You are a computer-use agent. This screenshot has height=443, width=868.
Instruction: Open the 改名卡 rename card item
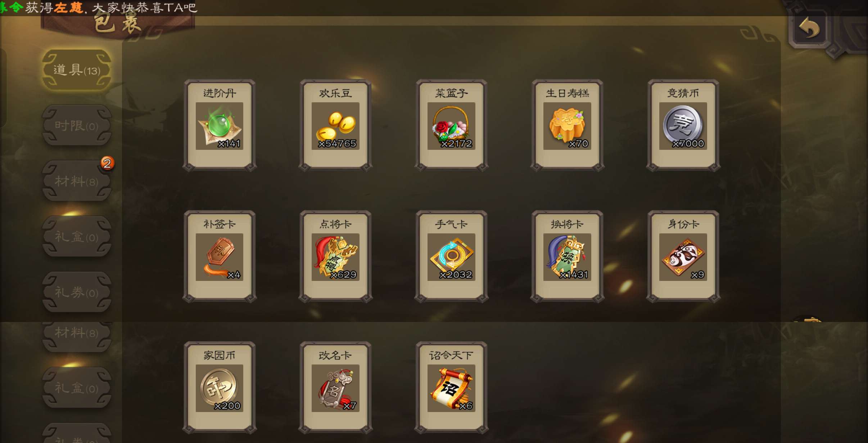click(335, 387)
